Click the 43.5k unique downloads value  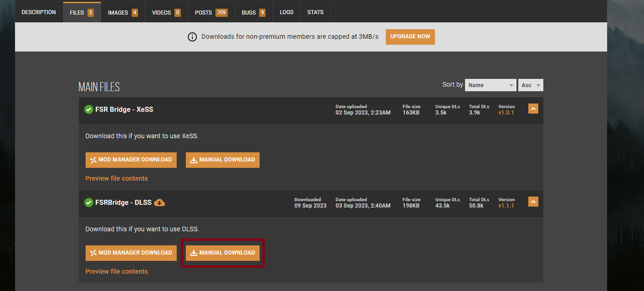point(442,206)
